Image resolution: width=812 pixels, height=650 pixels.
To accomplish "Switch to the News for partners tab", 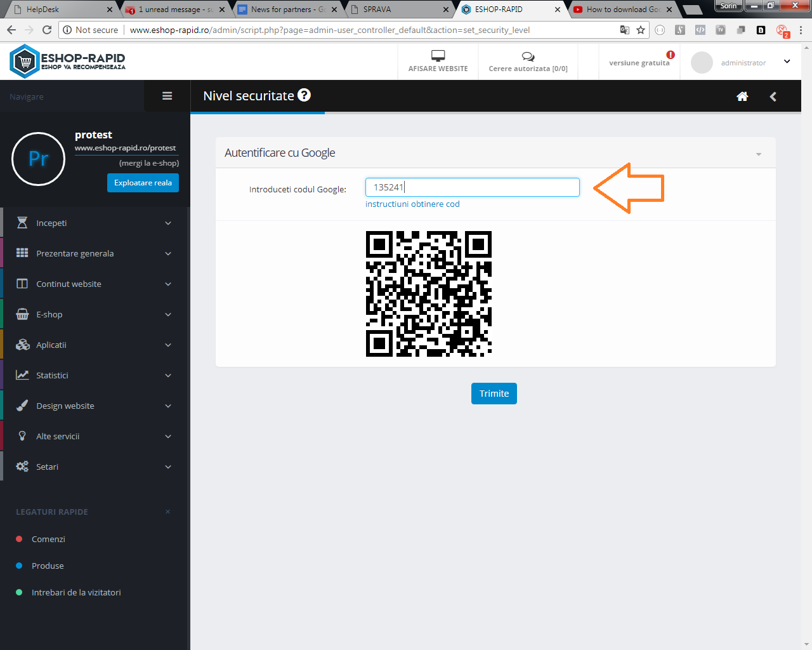I will [x=287, y=10].
